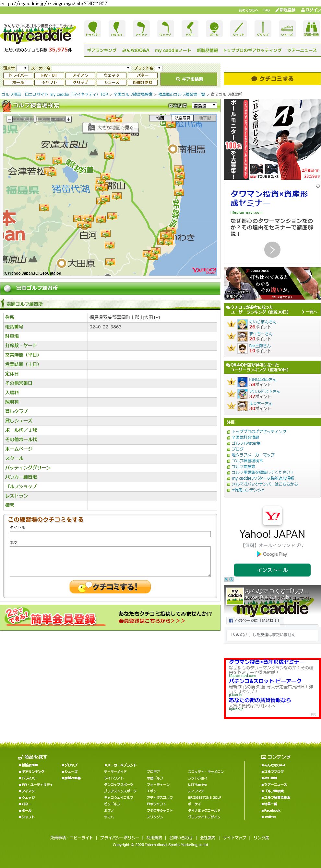The width and height of the screenshot is (321, 868).
Task: Open the シューズ category icon
Action: (x=287, y=29)
